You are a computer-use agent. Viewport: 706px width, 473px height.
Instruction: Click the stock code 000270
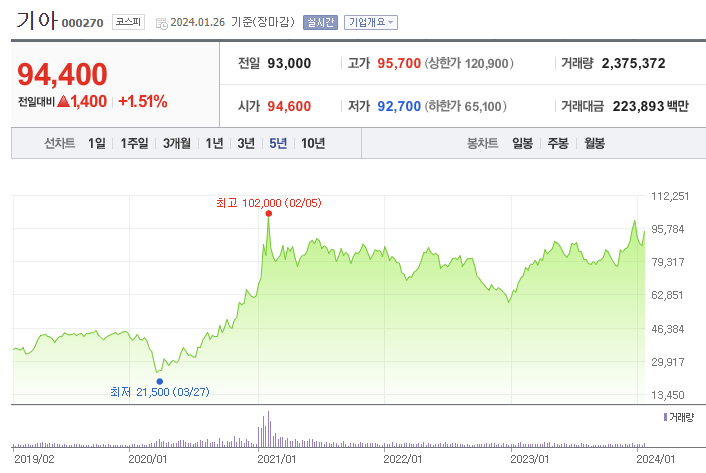pyautogui.click(x=82, y=23)
